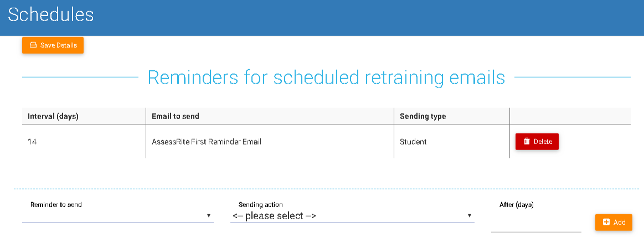
Task: Click the Schedules page title
Action: coord(51,14)
